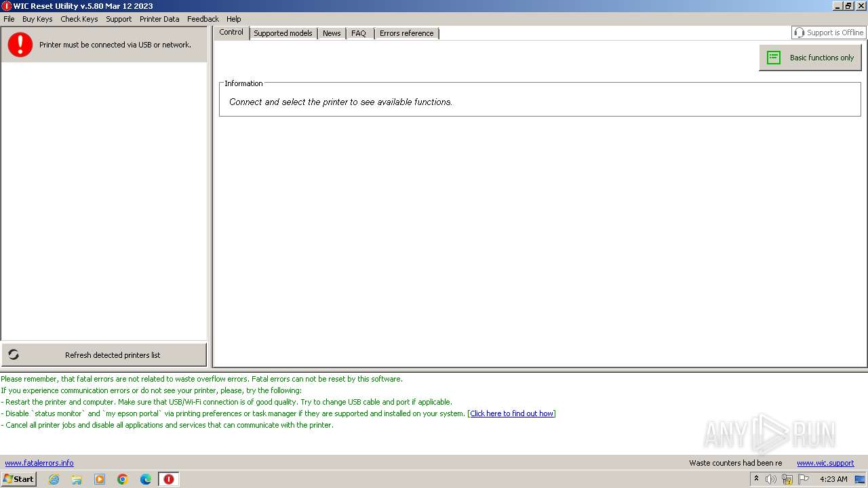Click the green Basic functions list icon

774,58
